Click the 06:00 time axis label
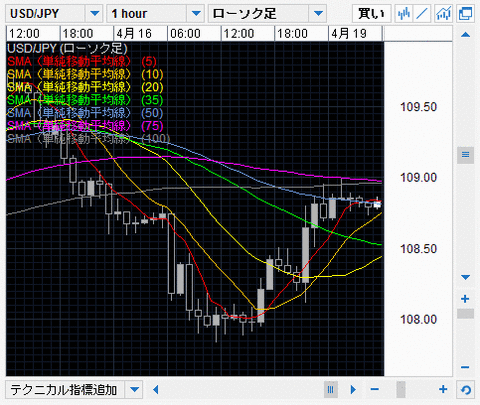This screenshot has height=405, width=480. 185,34
